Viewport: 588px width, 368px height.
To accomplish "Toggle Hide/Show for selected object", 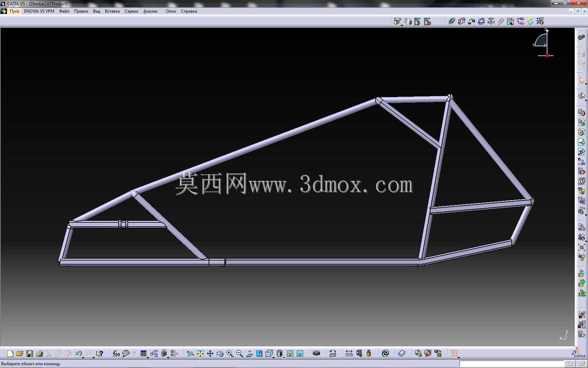I will pos(290,354).
